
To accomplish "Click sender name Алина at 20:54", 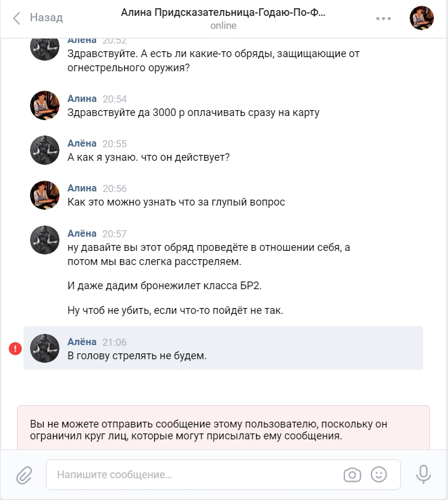I will pos(82,98).
